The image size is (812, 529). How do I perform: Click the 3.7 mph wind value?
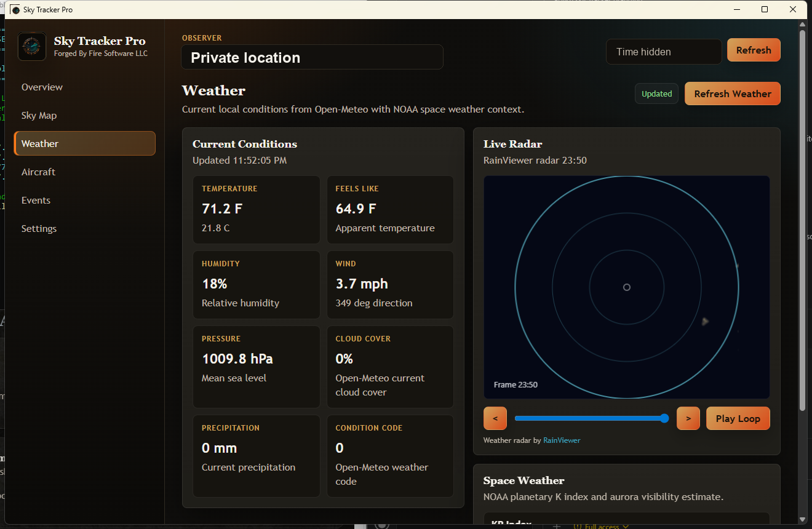coord(362,284)
